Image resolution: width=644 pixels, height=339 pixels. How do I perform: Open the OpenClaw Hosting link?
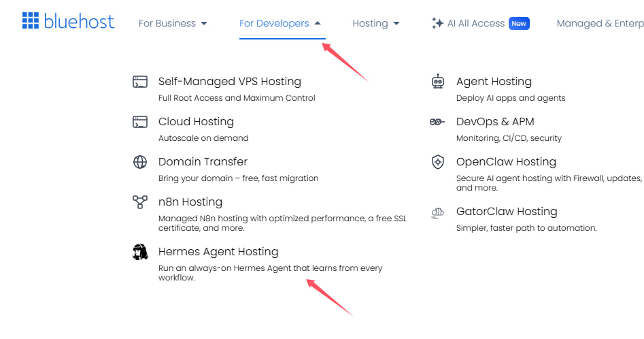(x=506, y=161)
